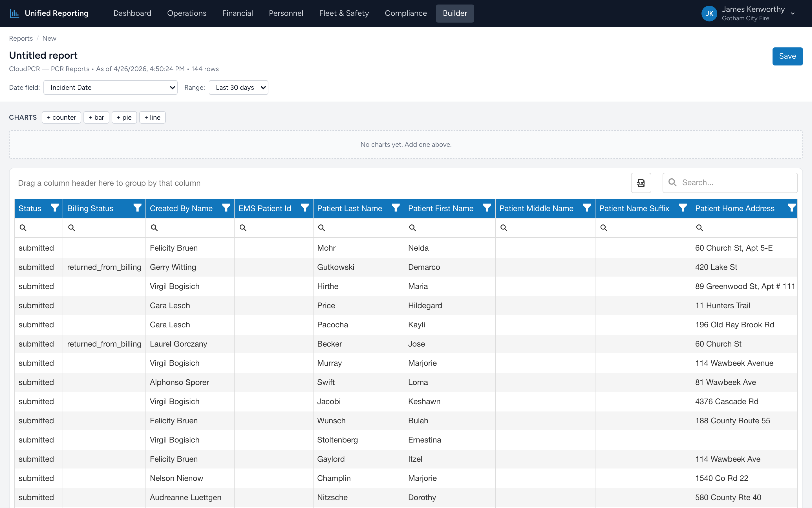812x508 pixels.
Task: Select the Builder tab
Action: [455, 14]
